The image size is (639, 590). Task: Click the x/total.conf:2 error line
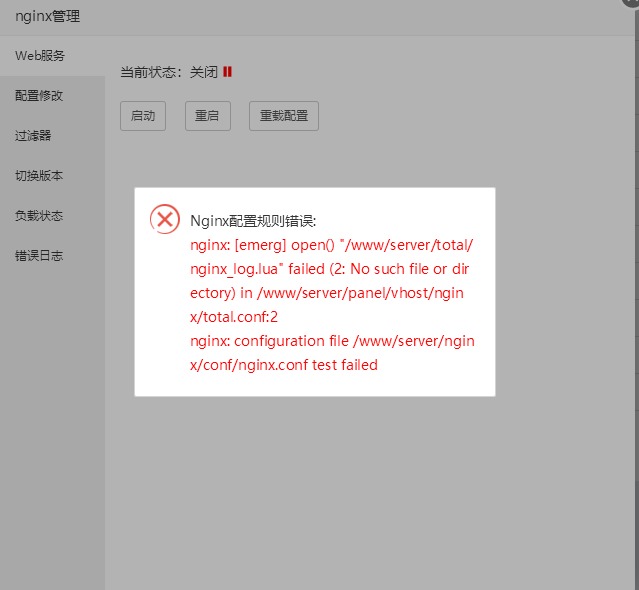pyautogui.click(x=234, y=317)
